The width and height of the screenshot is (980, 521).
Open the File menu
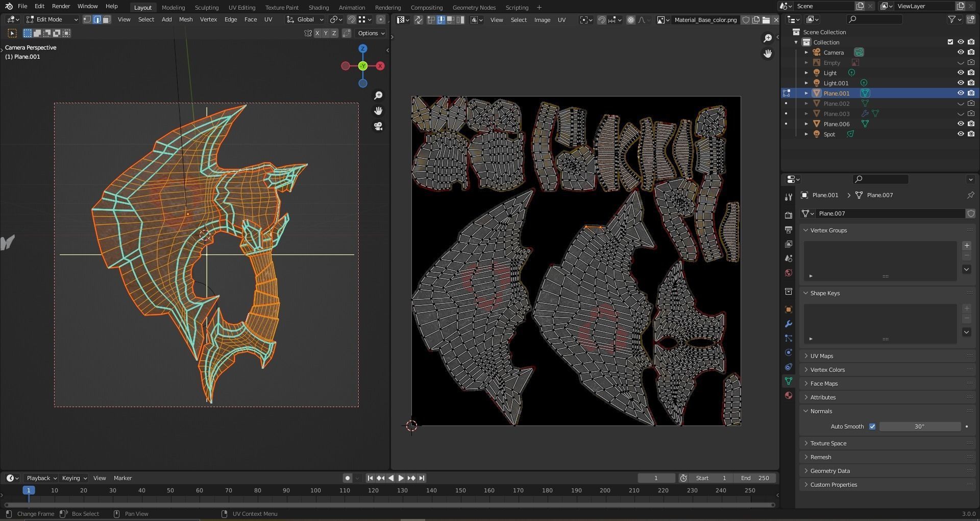22,6
